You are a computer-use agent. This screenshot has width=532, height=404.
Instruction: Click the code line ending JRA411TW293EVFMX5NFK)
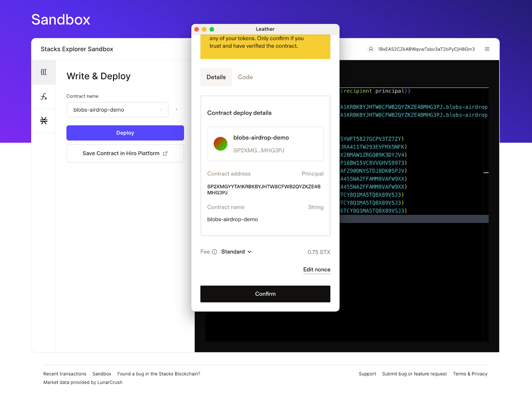tap(373, 147)
